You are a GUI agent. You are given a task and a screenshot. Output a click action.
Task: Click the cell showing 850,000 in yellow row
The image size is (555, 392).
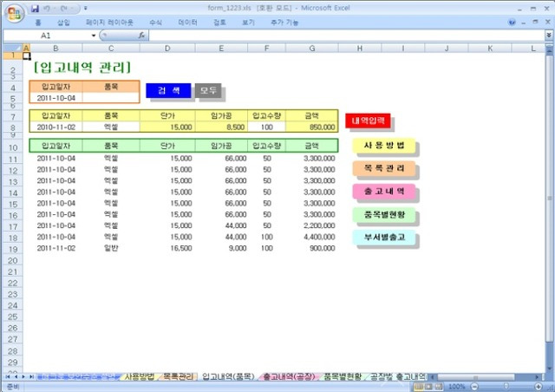point(312,127)
